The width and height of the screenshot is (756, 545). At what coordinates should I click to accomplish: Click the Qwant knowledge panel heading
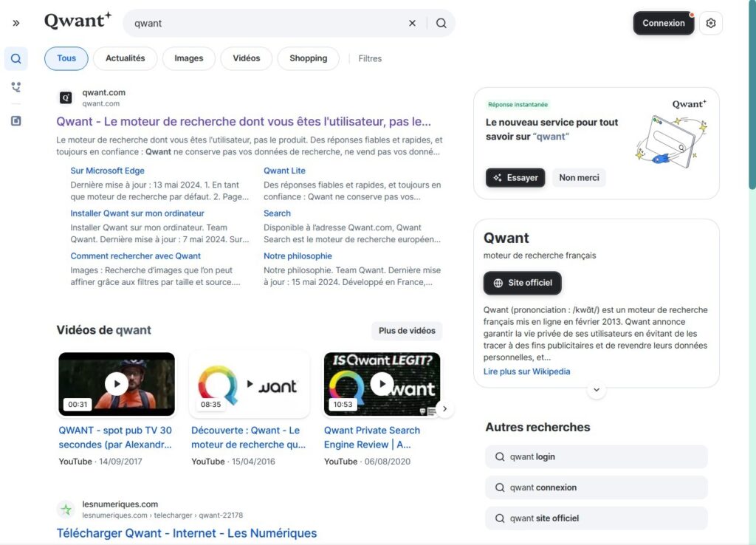[506, 239]
